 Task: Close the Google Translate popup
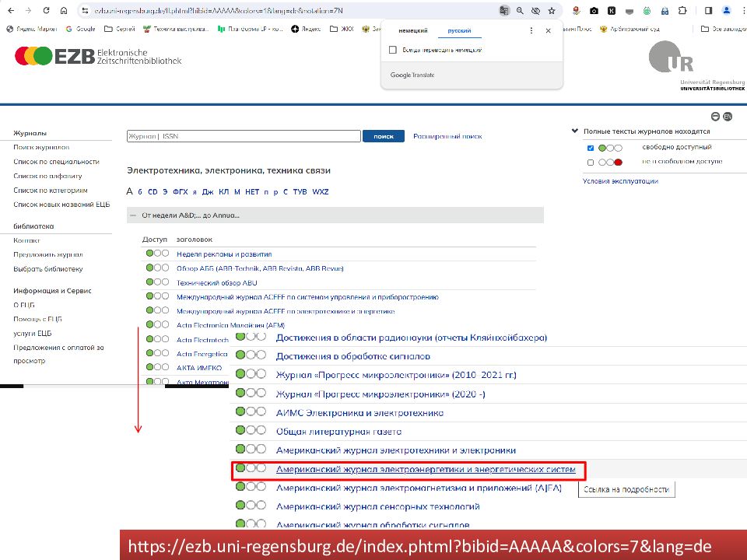point(548,31)
